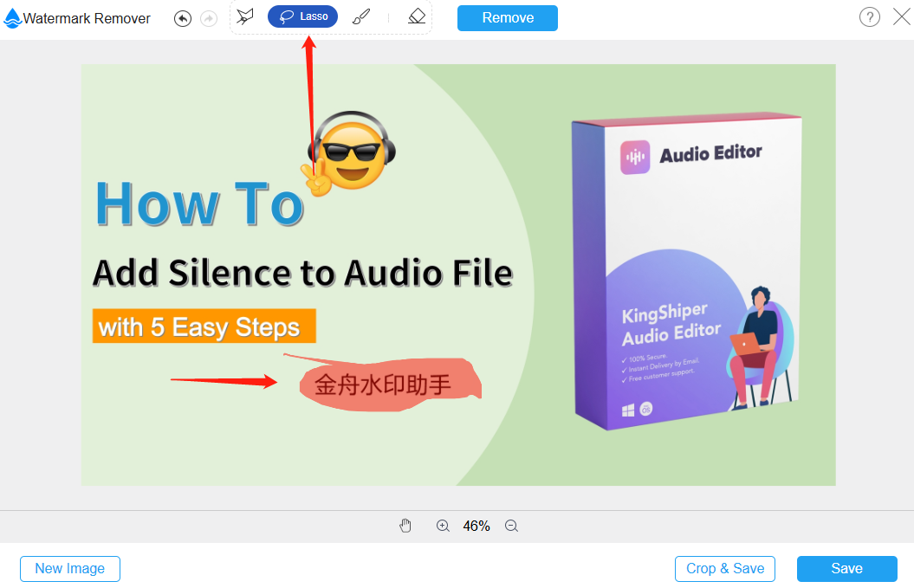This screenshot has width=914, height=588.
Task: Click the 46% zoom value
Action: (x=476, y=527)
